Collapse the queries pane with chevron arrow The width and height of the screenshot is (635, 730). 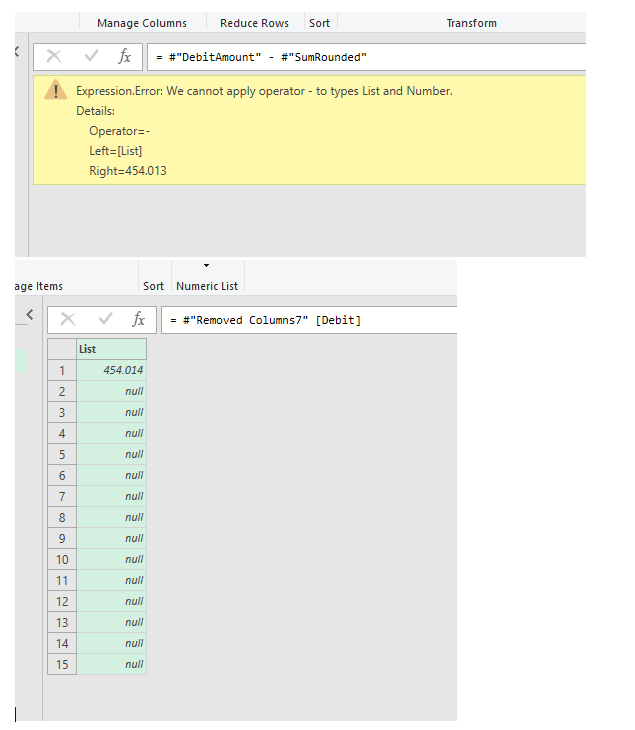pos(30,315)
